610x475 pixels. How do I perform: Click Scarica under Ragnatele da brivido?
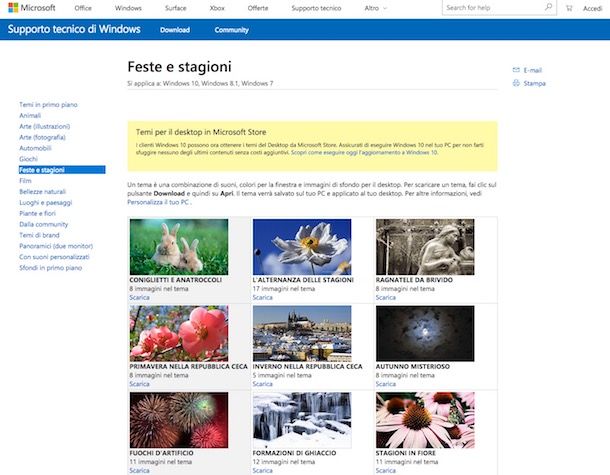(x=386, y=298)
